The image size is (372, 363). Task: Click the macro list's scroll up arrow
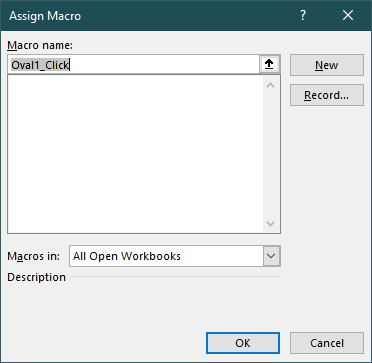click(x=271, y=85)
